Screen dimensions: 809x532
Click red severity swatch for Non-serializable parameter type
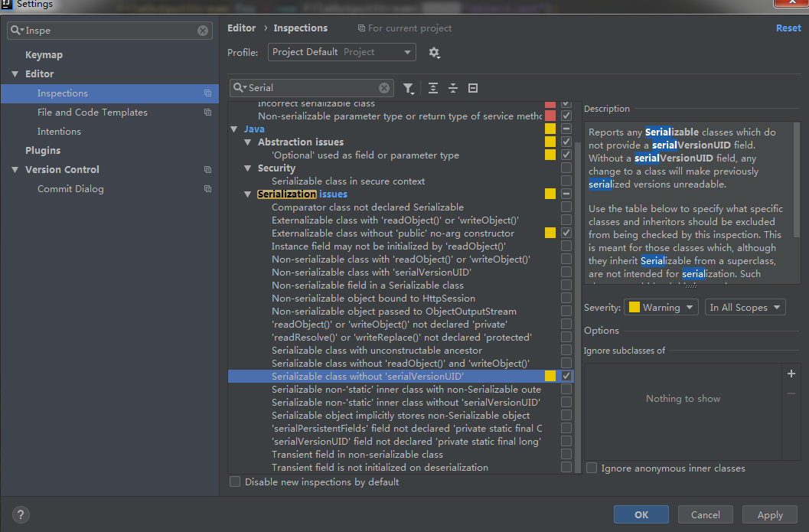pyautogui.click(x=550, y=116)
